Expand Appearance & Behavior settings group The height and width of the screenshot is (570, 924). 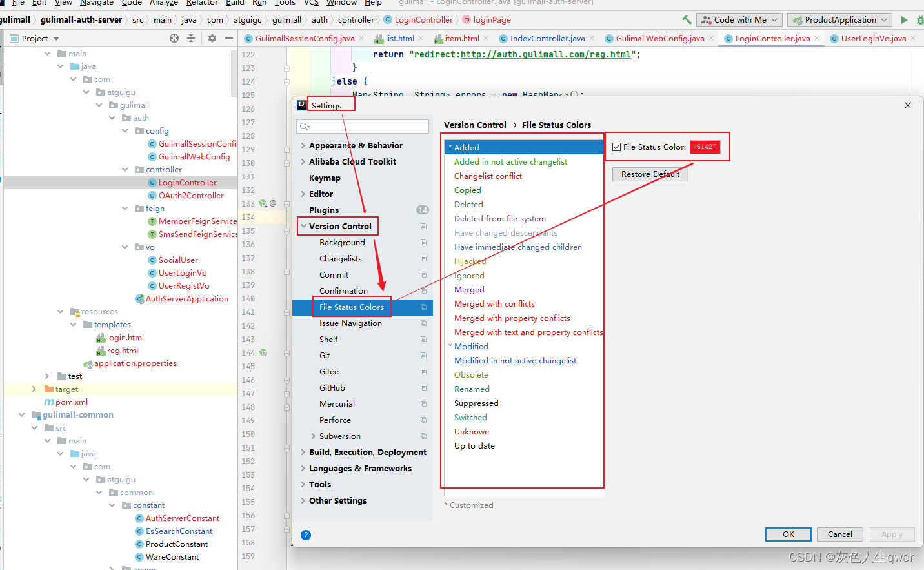303,146
